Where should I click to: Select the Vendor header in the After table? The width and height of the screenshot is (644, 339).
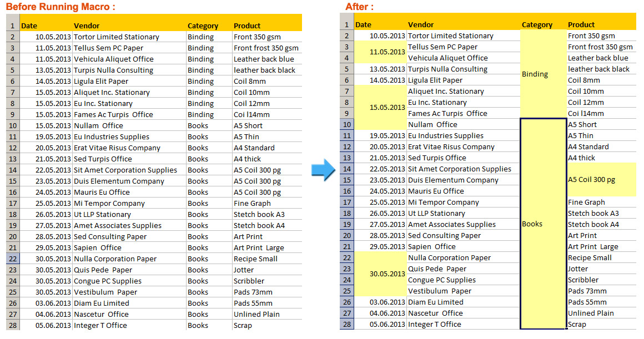pyautogui.click(x=420, y=24)
